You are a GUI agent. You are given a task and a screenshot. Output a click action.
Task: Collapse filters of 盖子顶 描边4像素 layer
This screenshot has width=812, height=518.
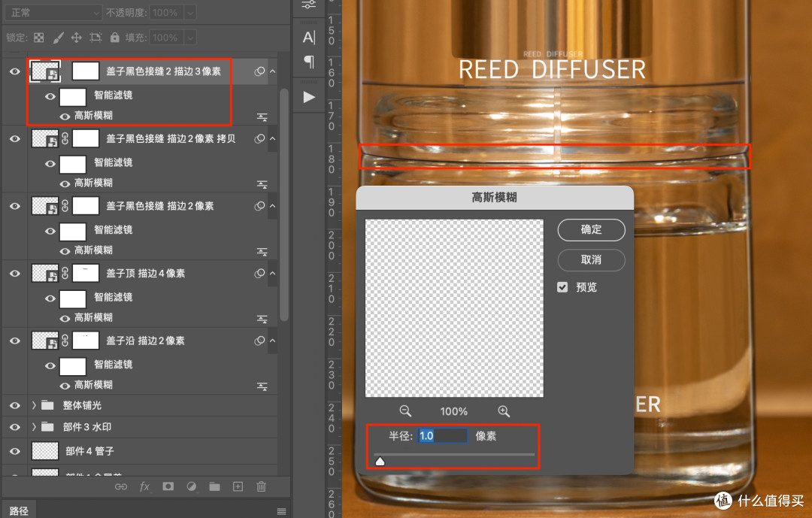click(x=272, y=274)
